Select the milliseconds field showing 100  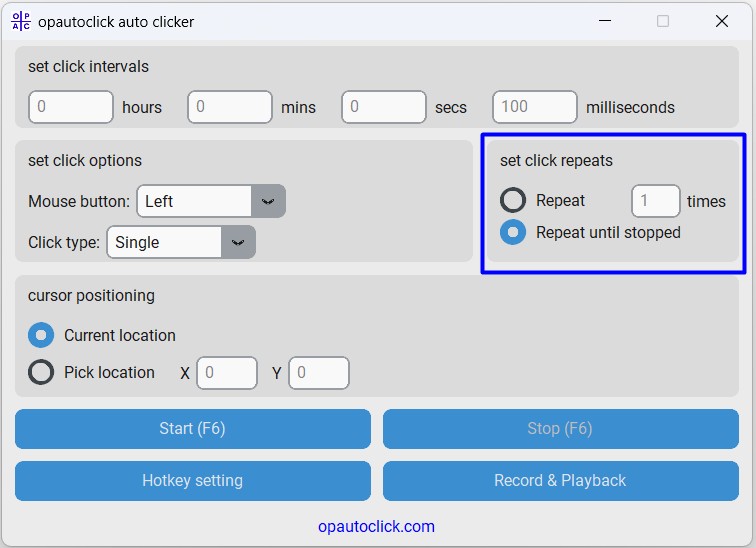pos(535,107)
